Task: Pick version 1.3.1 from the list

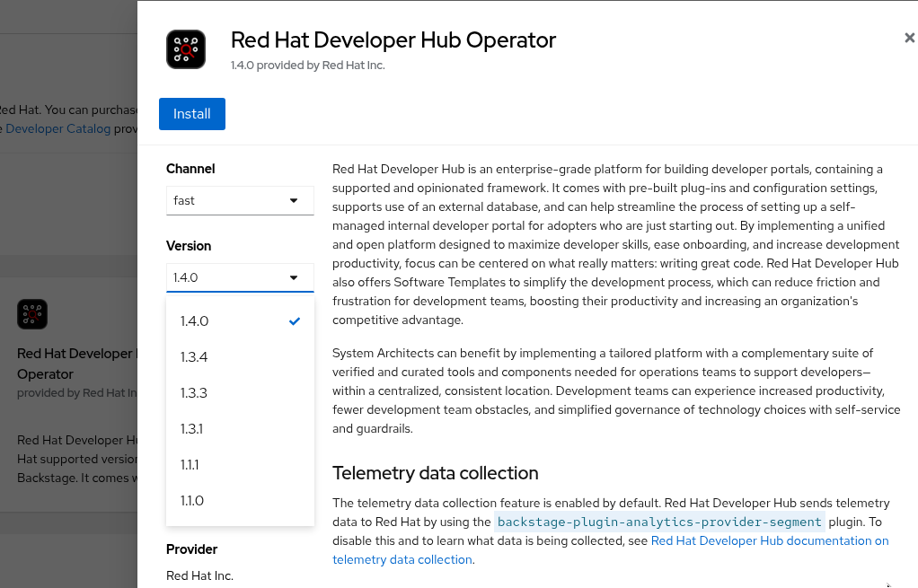Action: 192,429
